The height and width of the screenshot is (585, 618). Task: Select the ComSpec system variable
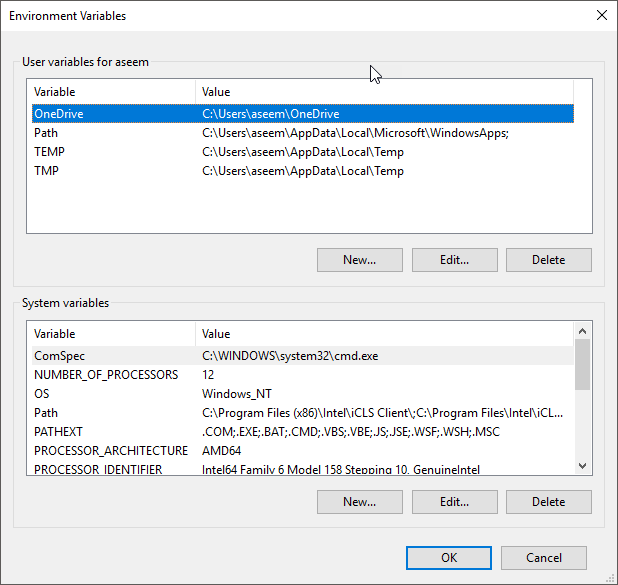point(303,356)
